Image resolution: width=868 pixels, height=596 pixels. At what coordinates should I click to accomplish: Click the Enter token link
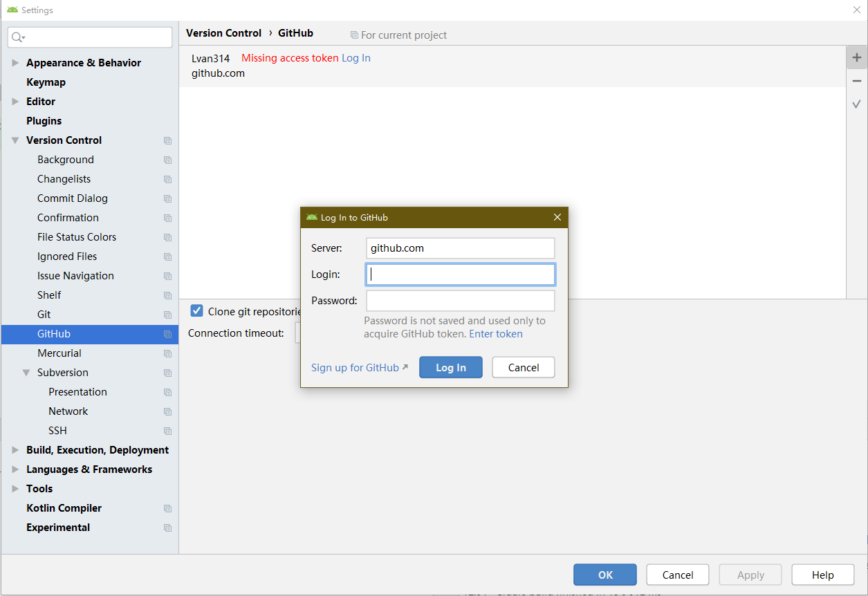click(496, 334)
